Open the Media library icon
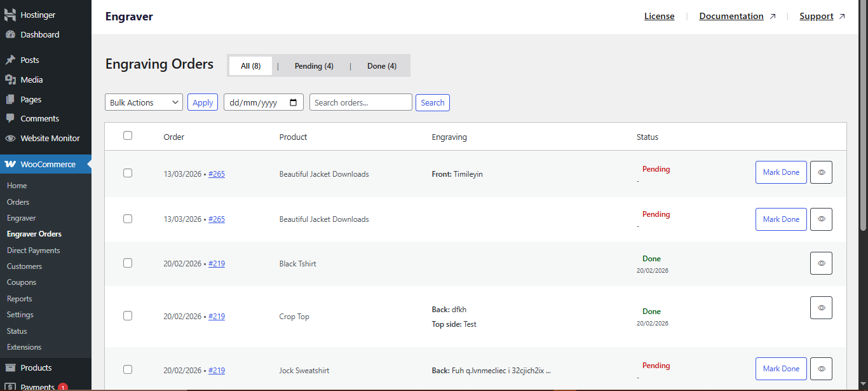Screen dimensions: 868x391 11,79
